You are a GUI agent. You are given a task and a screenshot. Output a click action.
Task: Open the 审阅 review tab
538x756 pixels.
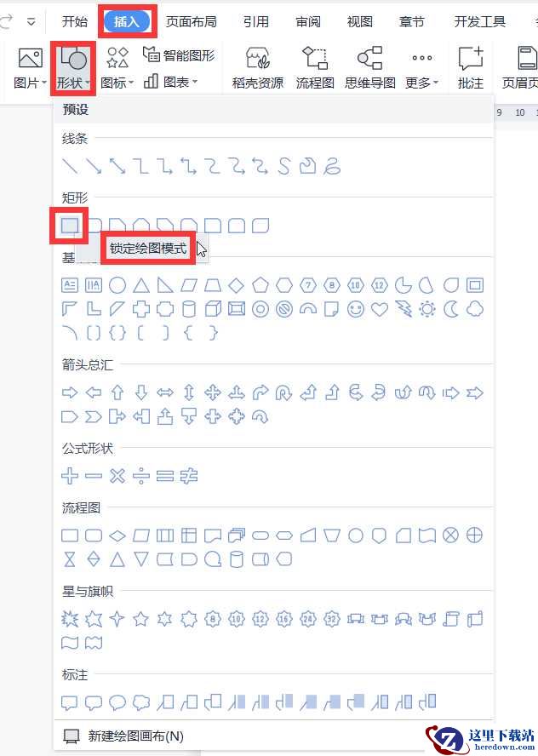point(308,21)
